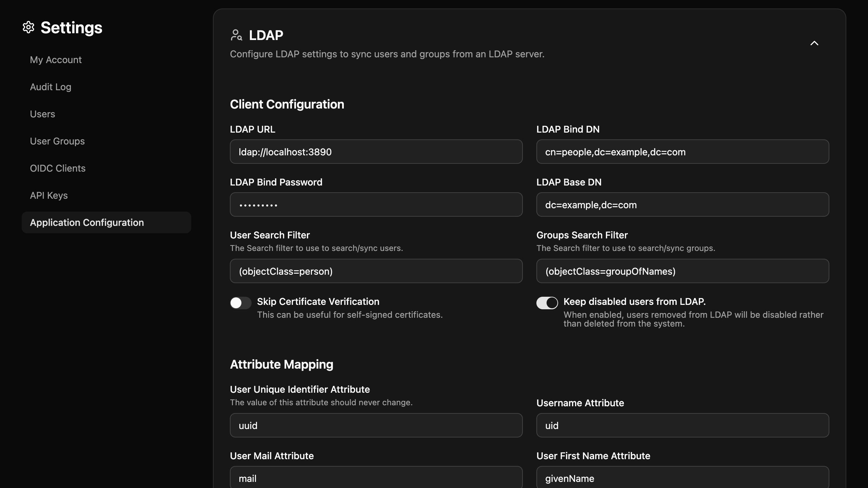
Task: Select Users in the sidebar
Action: pyautogui.click(x=43, y=114)
